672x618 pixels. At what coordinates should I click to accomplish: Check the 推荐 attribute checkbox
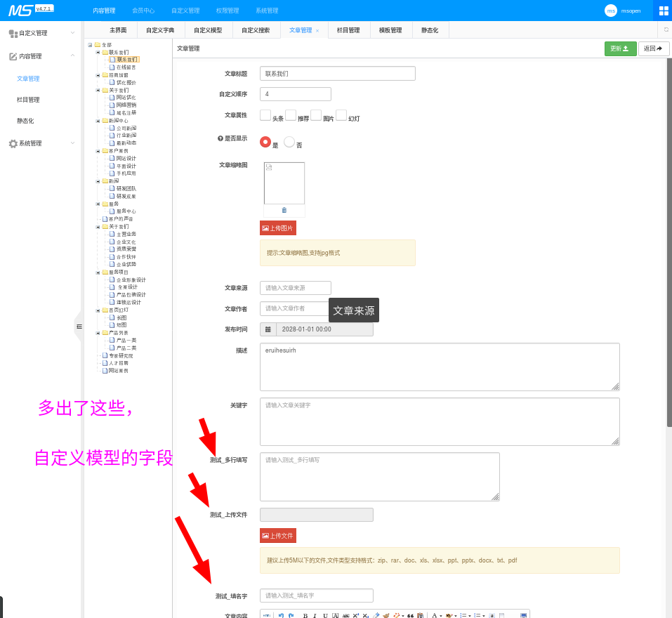coord(291,115)
